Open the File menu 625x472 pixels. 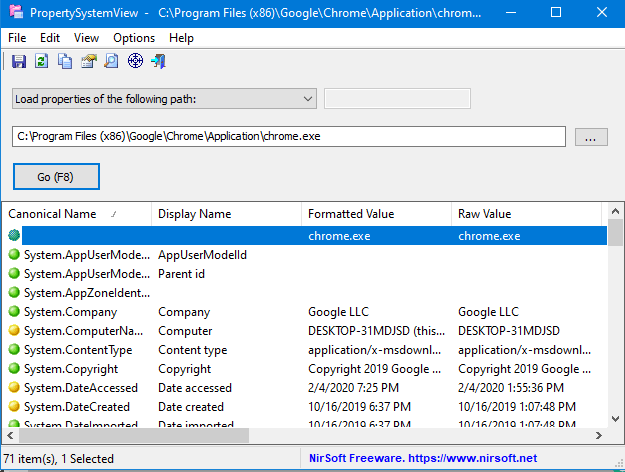pyautogui.click(x=17, y=38)
